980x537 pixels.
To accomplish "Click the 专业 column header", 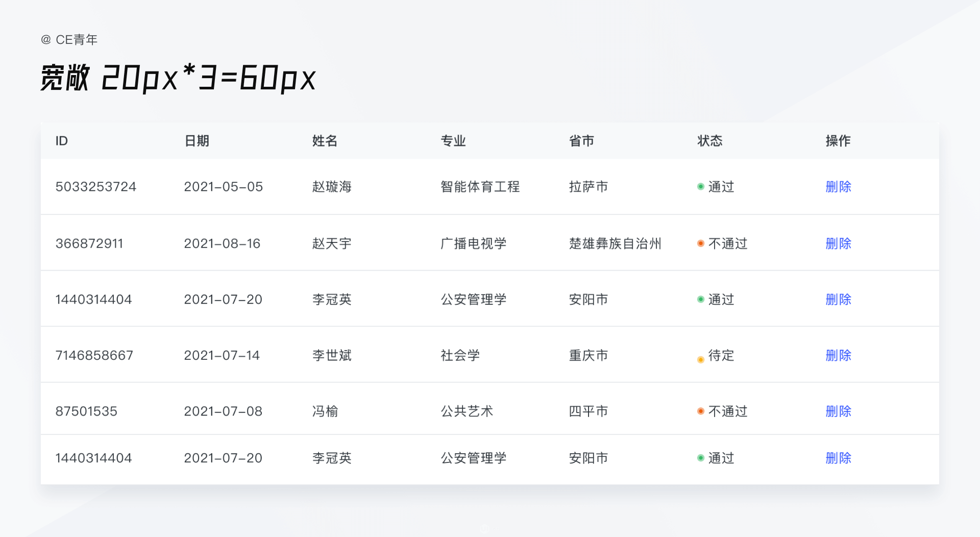I will [453, 141].
